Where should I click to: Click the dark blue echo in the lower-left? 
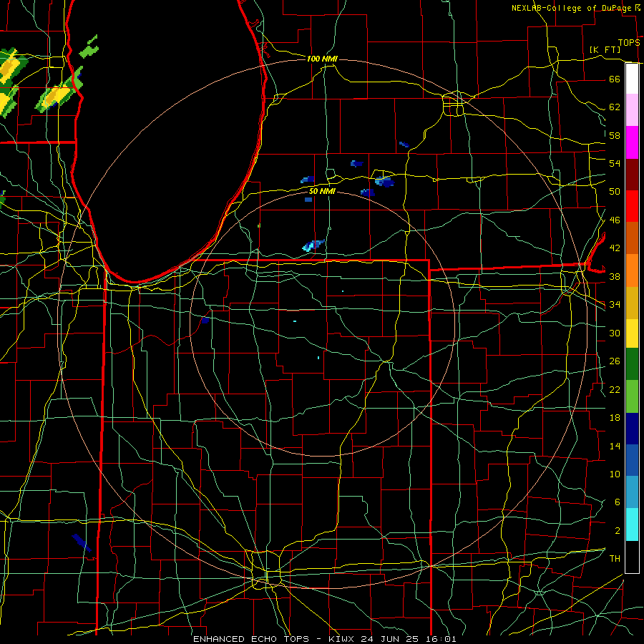click(82, 542)
